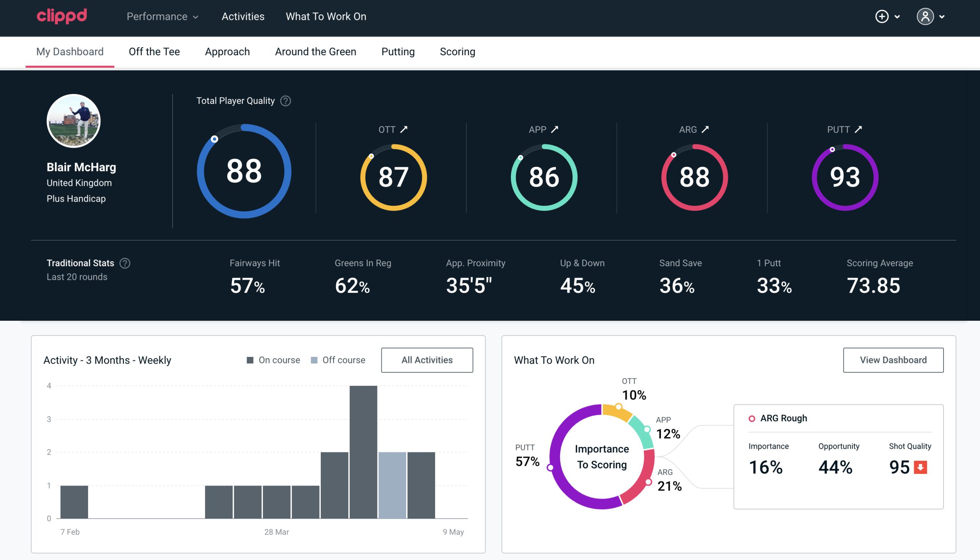Click the What To Work On nav link
This screenshot has width=980, height=560.
(x=325, y=17)
